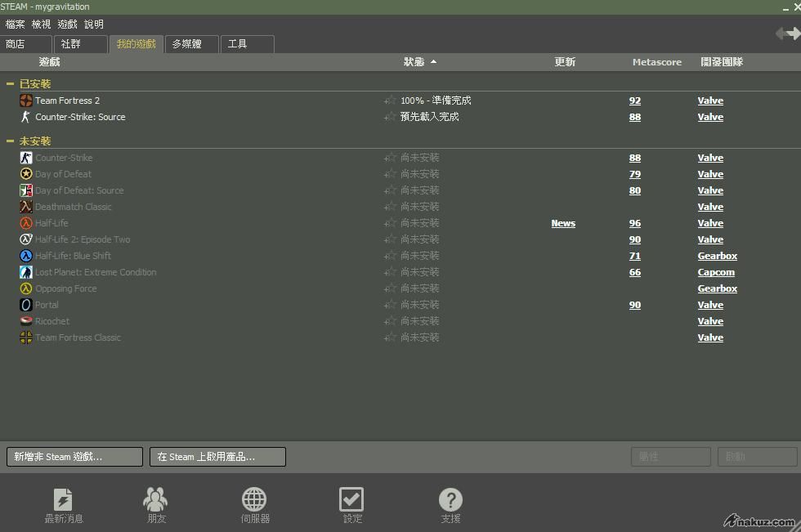Open the 說明 help menu

[x=94, y=24]
